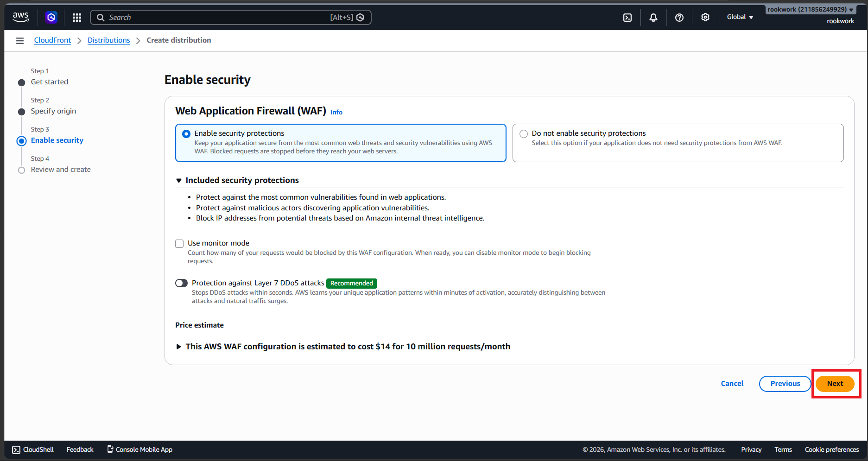Open Feedback in the footer
Image resolution: width=868 pixels, height=461 pixels.
pyautogui.click(x=80, y=449)
